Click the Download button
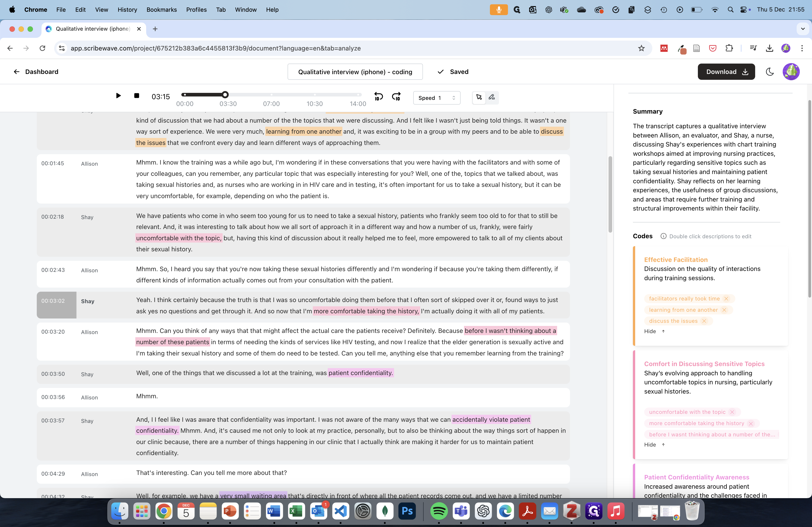812x527 pixels. [x=726, y=72]
